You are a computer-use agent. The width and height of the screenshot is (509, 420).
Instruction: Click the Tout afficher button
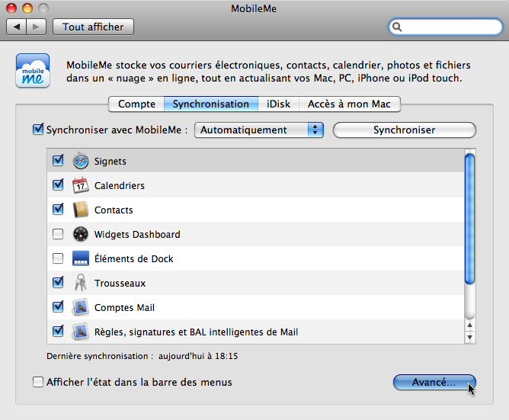[x=93, y=27]
